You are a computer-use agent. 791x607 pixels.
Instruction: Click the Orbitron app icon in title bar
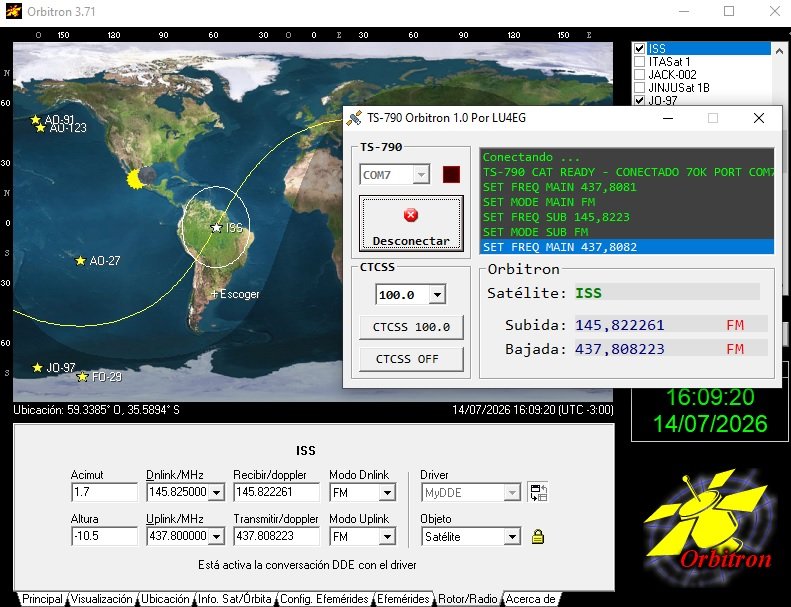click(x=14, y=11)
